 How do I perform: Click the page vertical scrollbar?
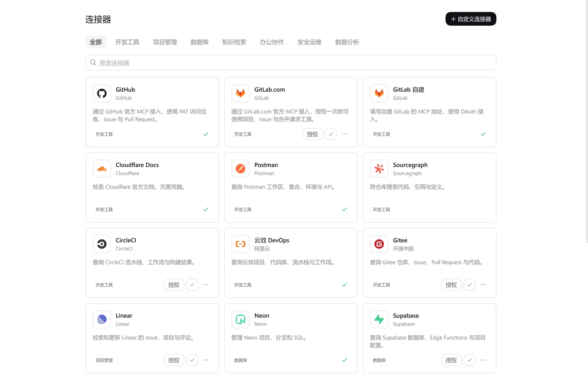[x=587, y=122]
